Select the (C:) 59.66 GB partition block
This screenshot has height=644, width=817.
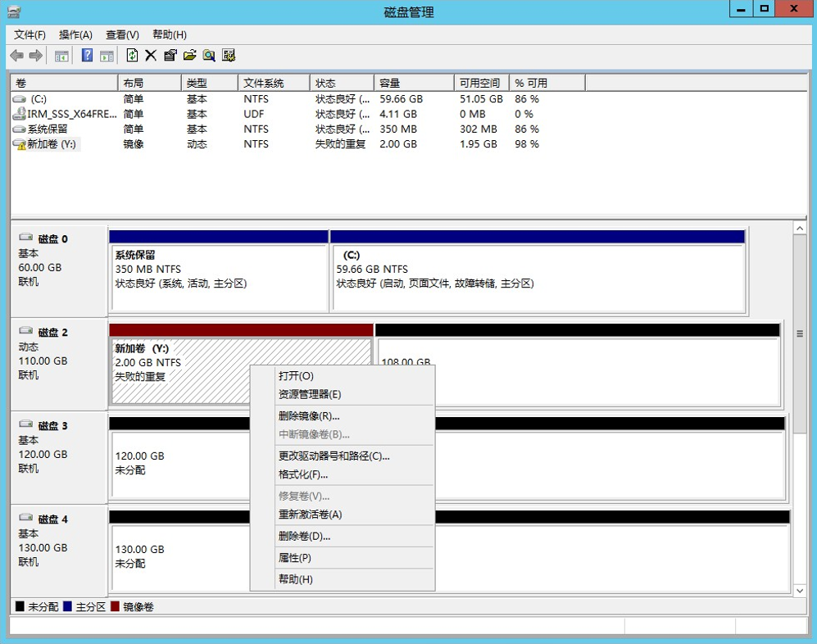pos(538,271)
